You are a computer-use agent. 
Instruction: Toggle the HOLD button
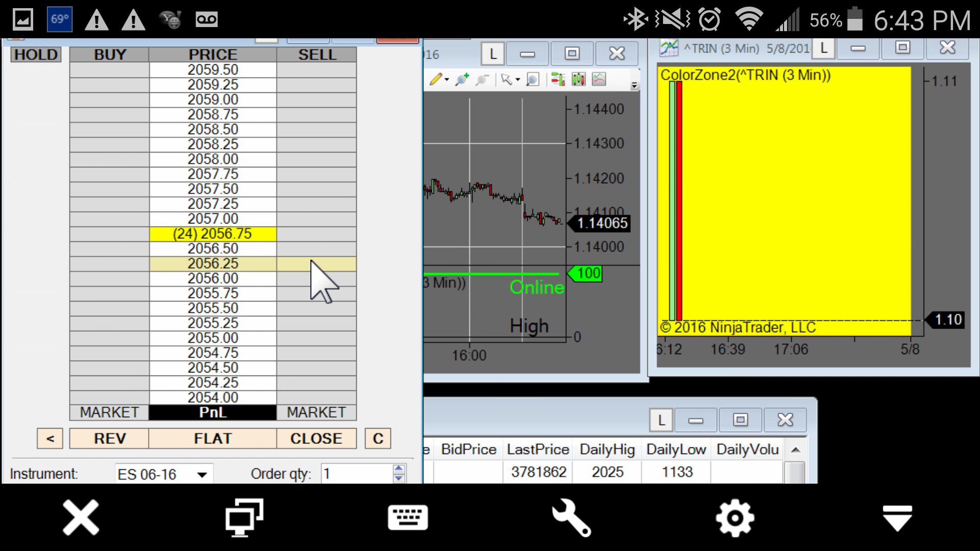click(x=36, y=55)
